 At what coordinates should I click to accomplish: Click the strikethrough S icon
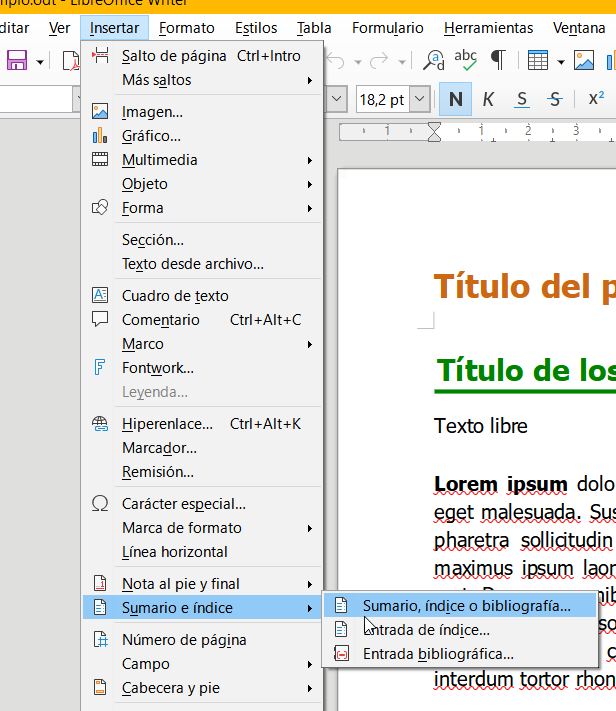pyautogui.click(x=556, y=99)
